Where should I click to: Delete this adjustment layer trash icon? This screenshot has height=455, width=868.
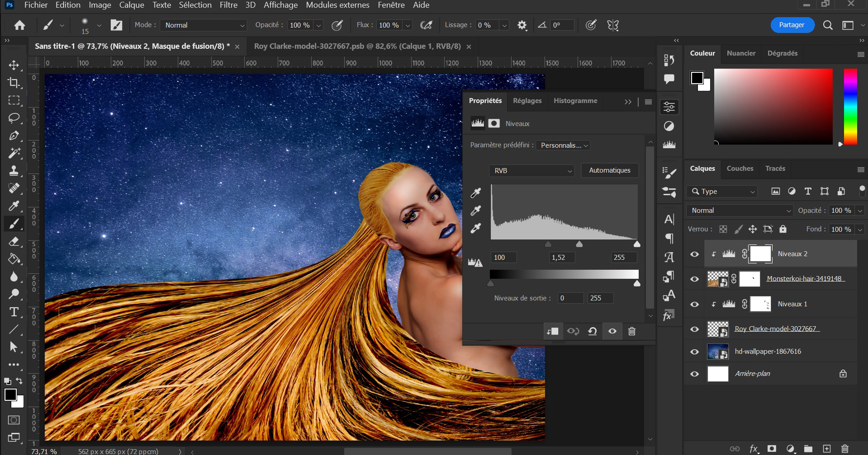click(x=632, y=331)
